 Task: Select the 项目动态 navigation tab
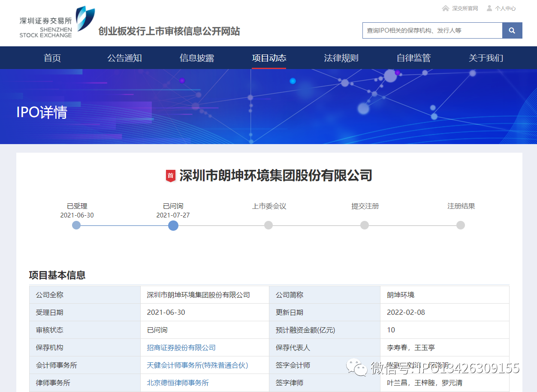click(x=269, y=58)
